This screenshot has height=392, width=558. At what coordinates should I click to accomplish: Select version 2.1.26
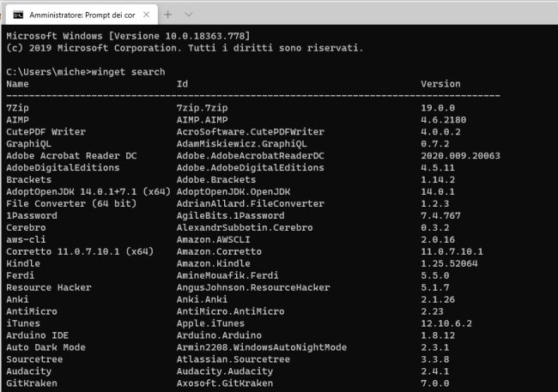click(x=438, y=299)
